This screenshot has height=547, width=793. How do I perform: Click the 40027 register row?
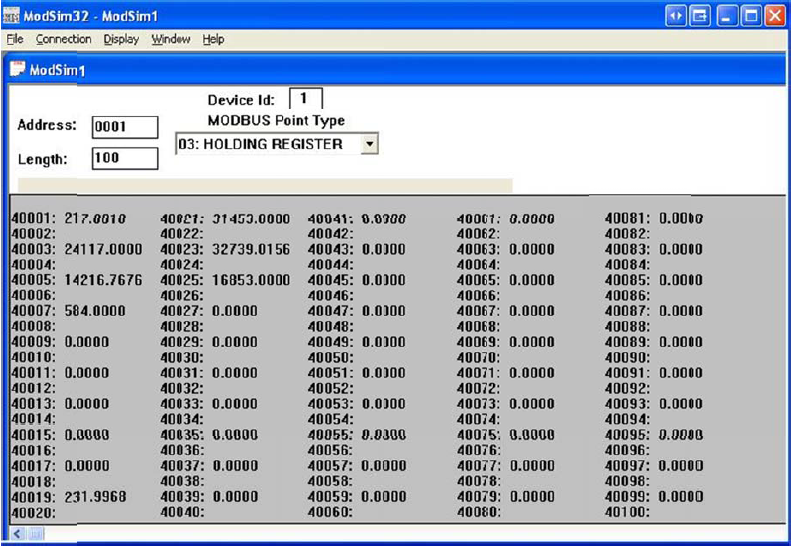point(209,311)
